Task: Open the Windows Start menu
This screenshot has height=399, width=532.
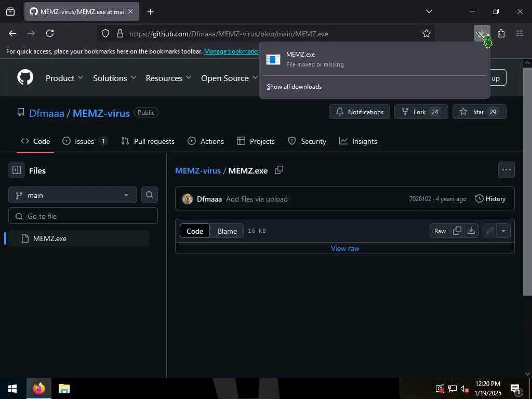Action: [x=12, y=389]
